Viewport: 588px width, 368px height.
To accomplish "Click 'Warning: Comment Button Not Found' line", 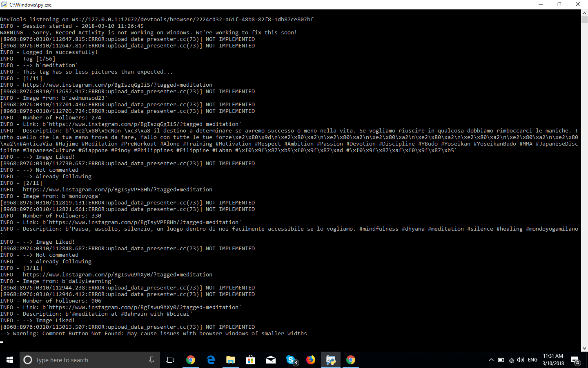I will coord(154,333).
